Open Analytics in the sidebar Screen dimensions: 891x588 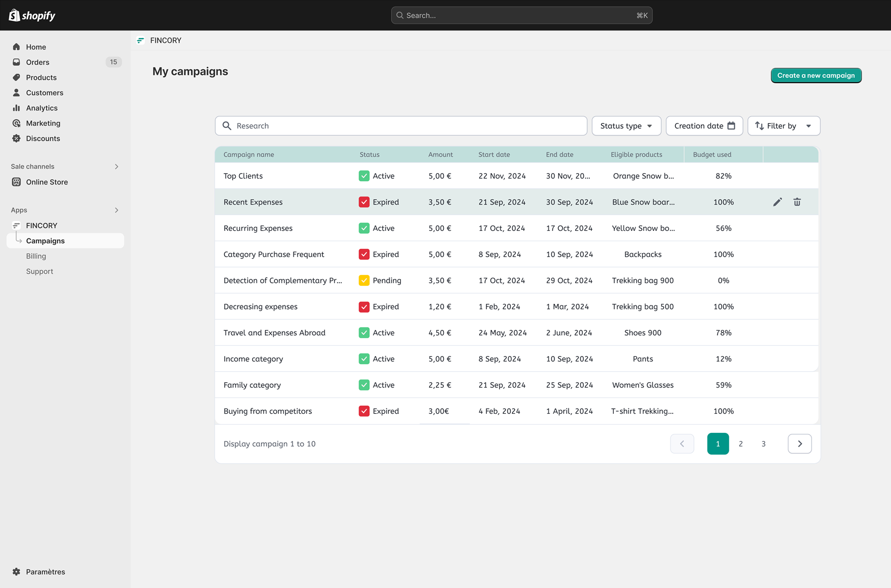pos(65,108)
